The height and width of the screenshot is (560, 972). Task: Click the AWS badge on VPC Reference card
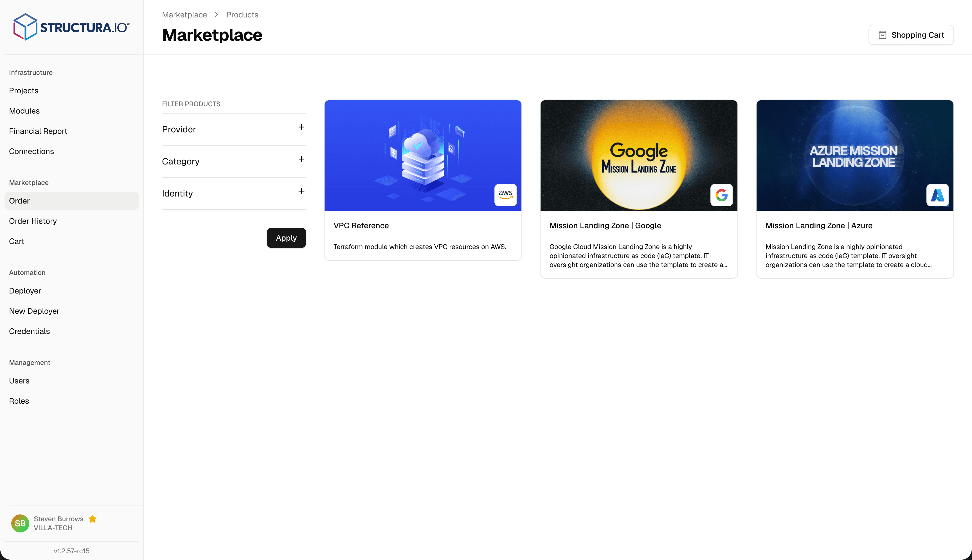pos(506,195)
